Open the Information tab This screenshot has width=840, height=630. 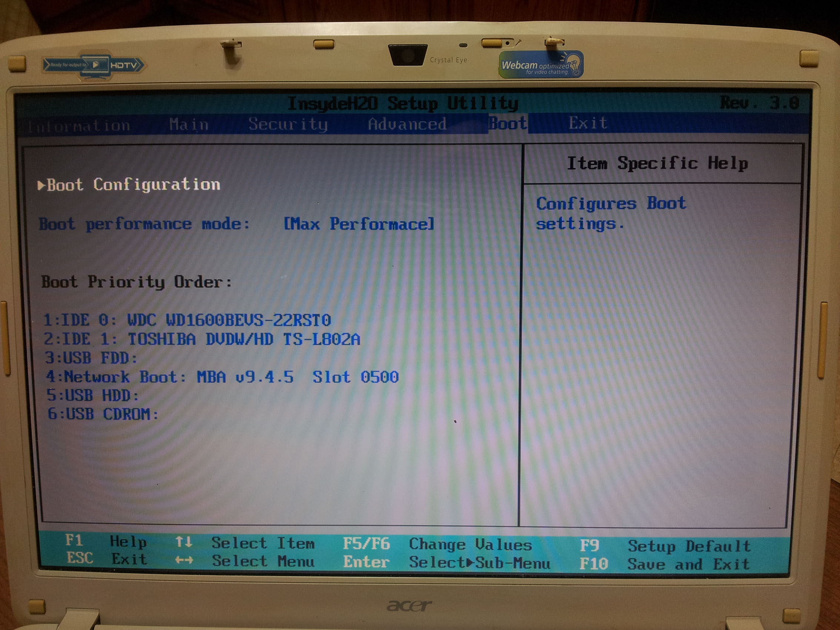79,126
